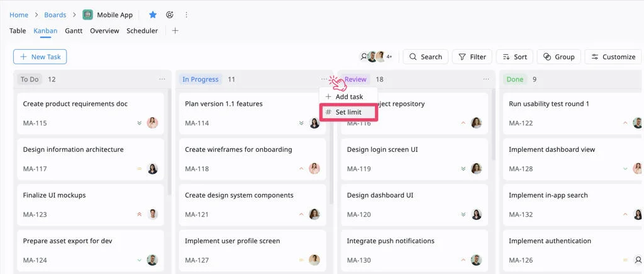Open the Create wireframes for onboarding card
Viewport: 644px width, 274px height.
pos(238,150)
